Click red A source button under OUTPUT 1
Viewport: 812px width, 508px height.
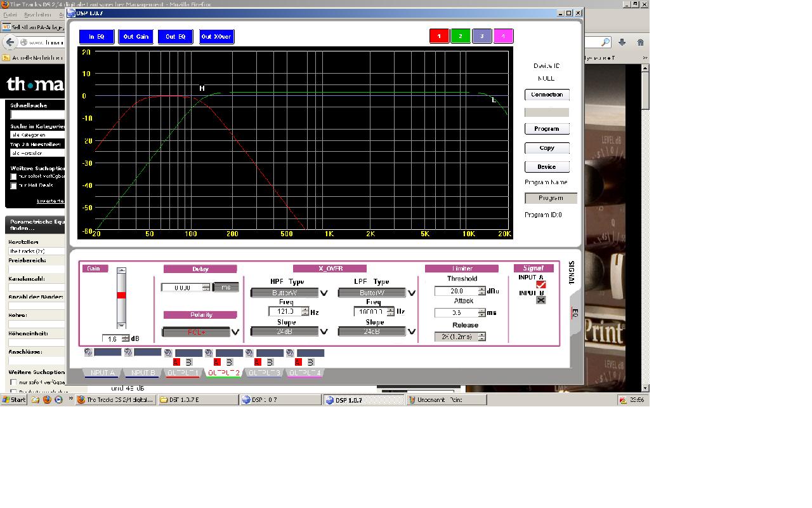pyautogui.click(x=176, y=363)
